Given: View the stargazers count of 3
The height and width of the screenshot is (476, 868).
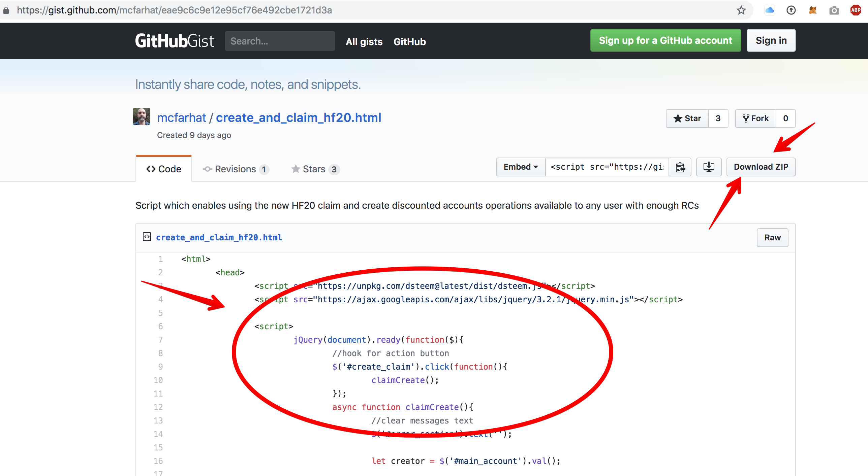Looking at the screenshot, I should tap(718, 118).
